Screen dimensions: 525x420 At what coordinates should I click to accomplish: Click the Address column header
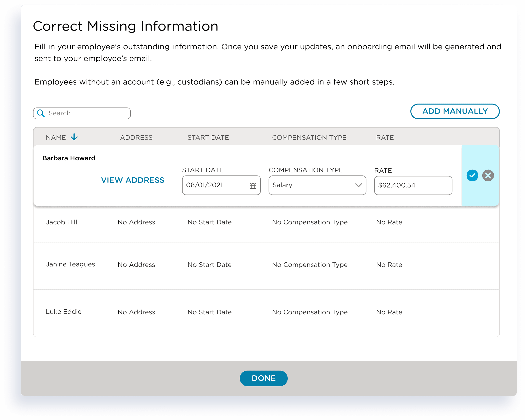(136, 138)
